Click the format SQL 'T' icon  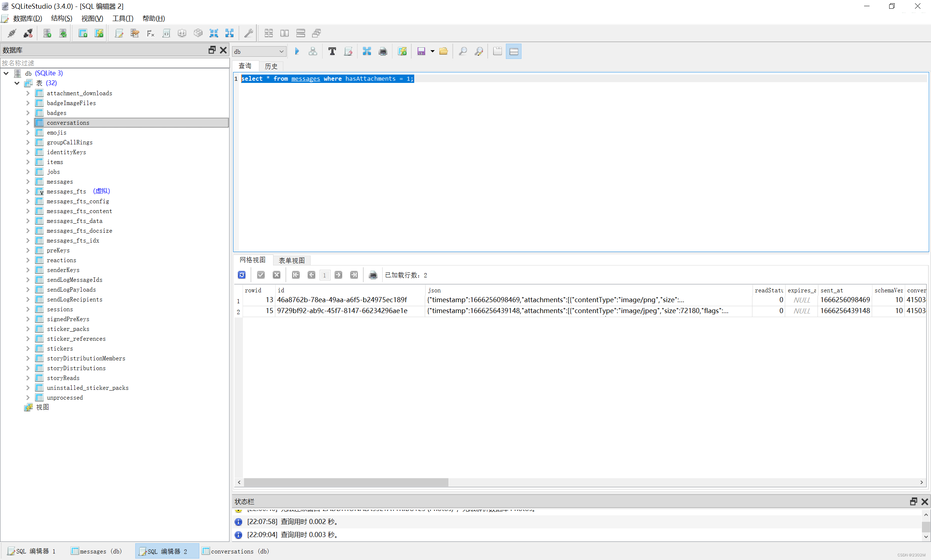(332, 51)
